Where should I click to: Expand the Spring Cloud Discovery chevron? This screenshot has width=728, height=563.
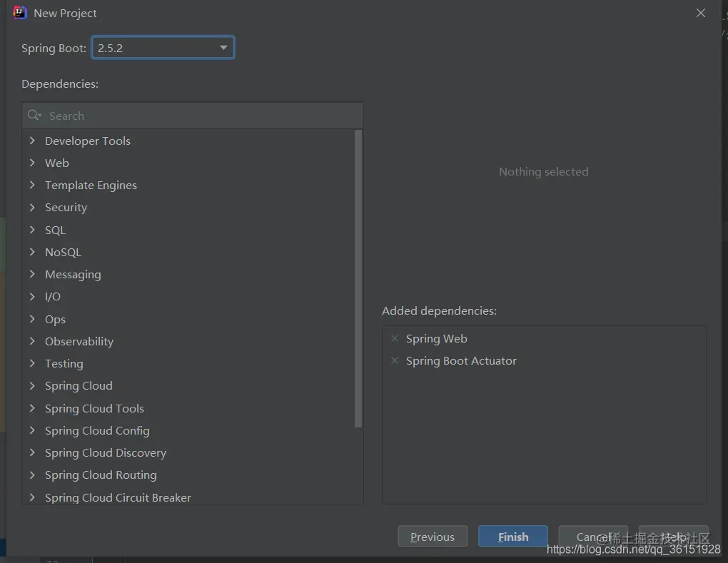point(32,452)
